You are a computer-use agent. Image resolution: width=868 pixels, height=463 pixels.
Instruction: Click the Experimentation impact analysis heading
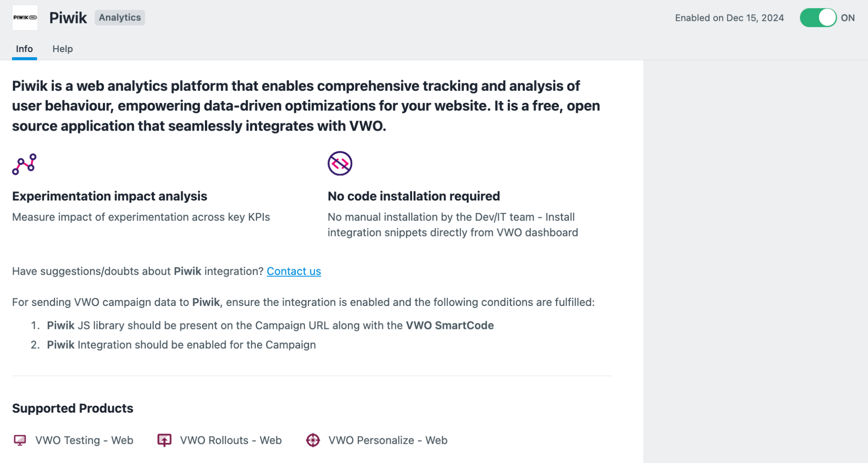[109, 196]
